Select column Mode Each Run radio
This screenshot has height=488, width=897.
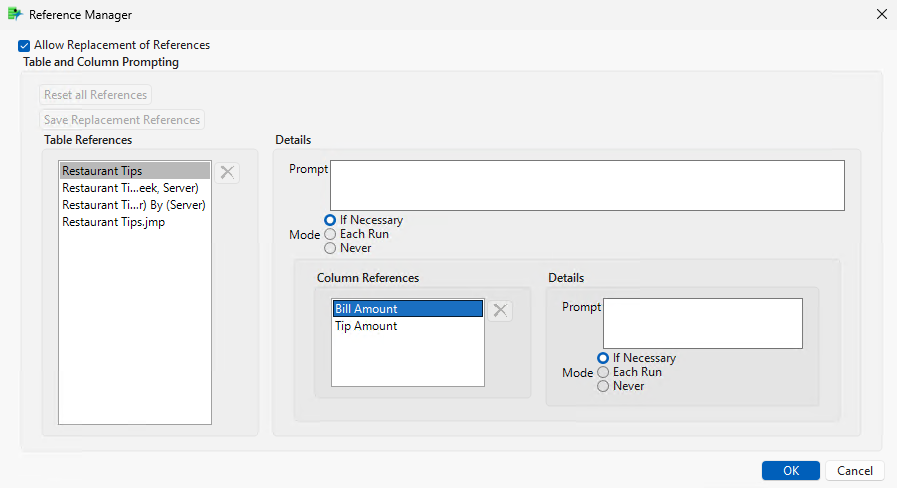603,372
